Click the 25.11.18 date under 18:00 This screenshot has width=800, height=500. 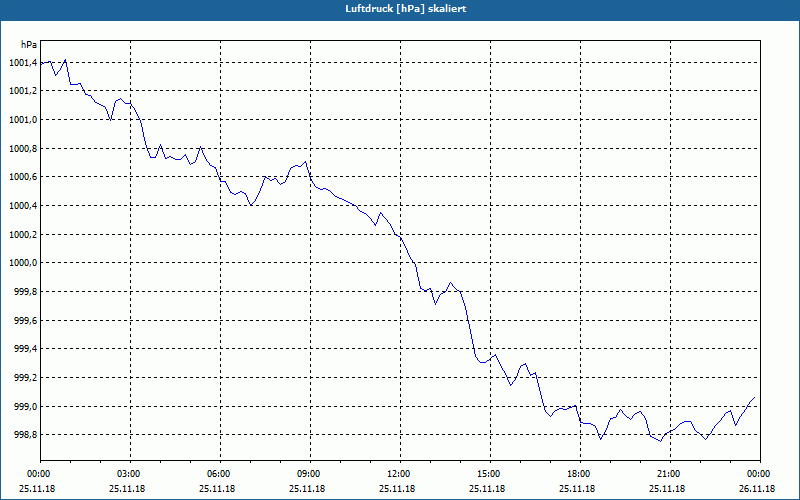pos(577,489)
